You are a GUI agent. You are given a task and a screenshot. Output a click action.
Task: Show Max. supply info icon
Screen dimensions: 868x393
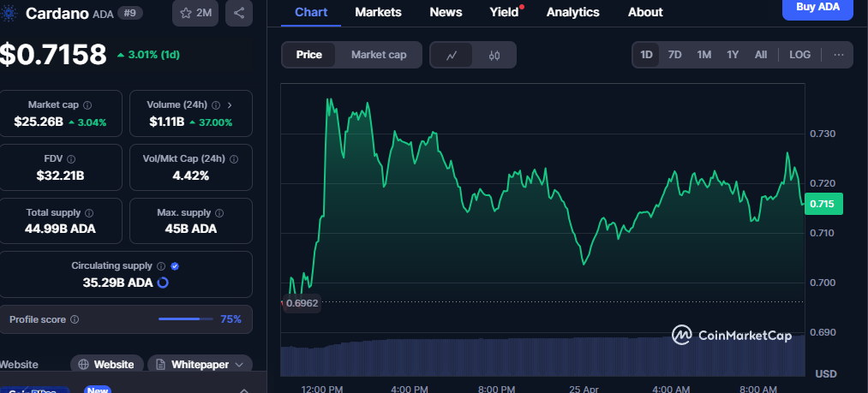219,212
